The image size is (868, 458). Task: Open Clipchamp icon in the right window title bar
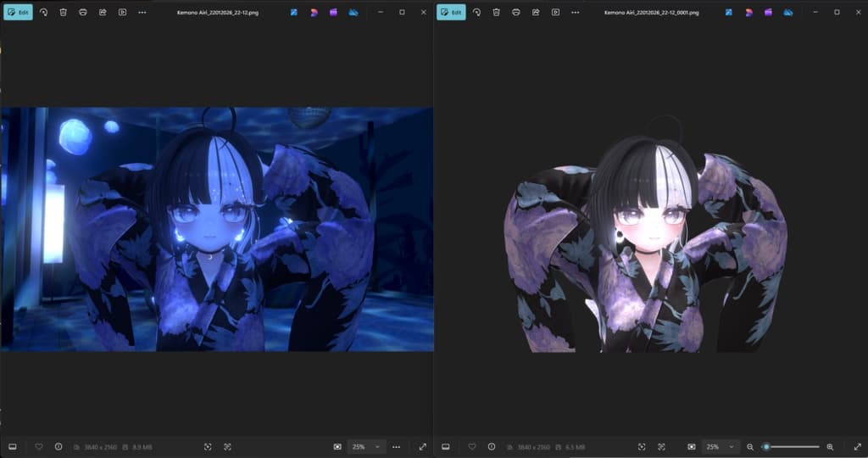tap(767, 13)
